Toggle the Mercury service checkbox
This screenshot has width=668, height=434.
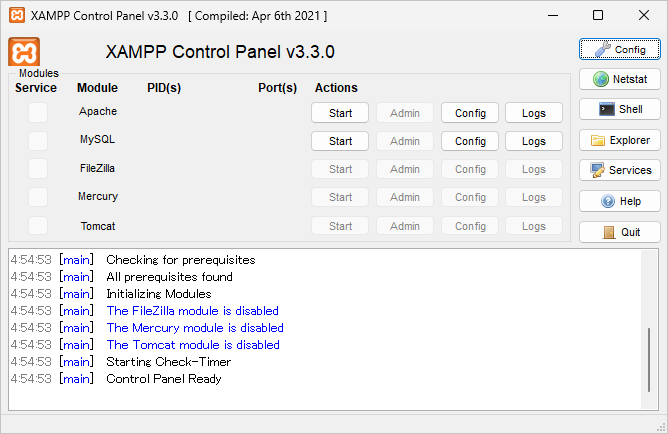click(x=37, y=197)
